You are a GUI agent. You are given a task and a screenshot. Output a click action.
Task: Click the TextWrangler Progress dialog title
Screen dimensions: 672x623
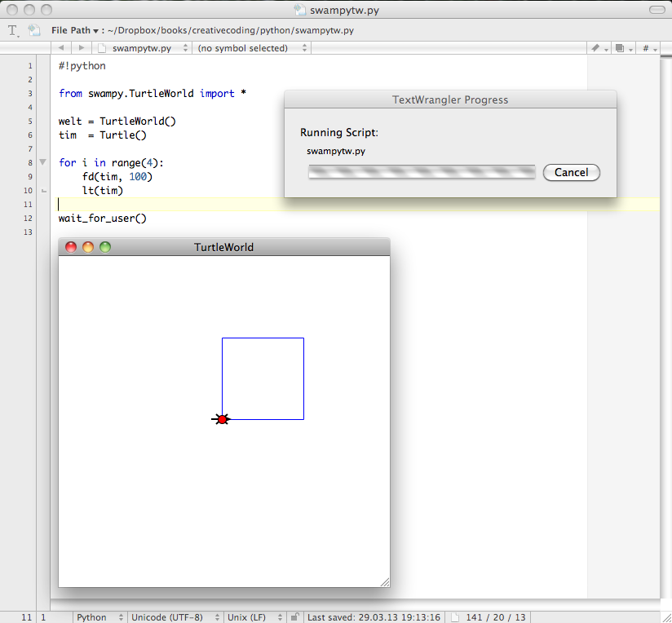click(x=450, y=99)
